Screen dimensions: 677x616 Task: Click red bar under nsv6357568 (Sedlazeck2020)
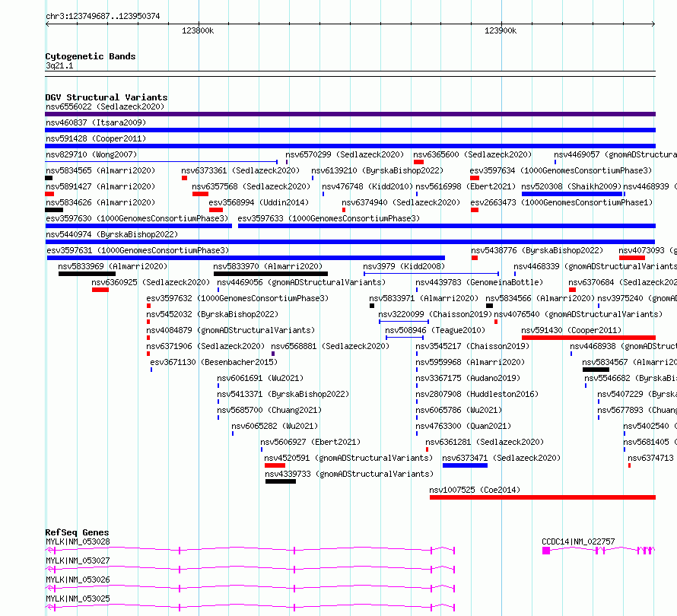pos(200,194)
